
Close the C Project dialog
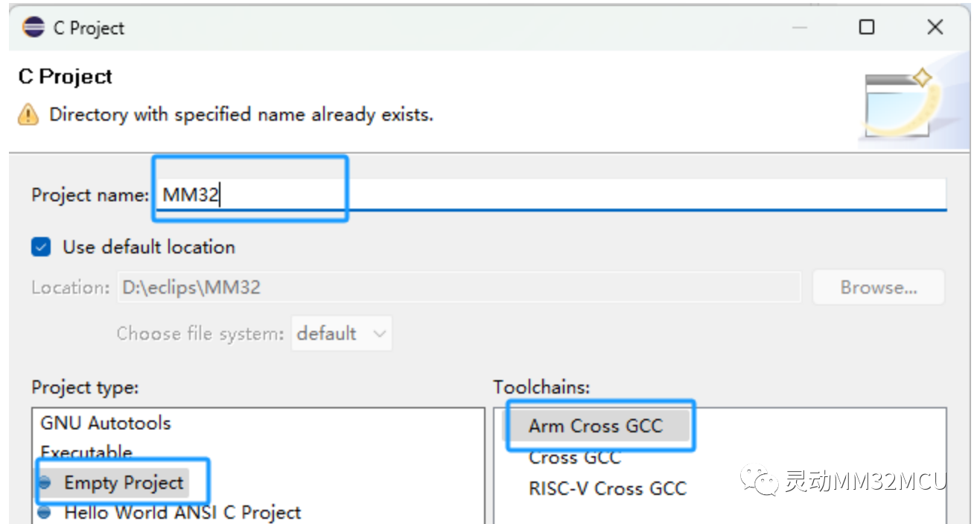tap(935, 28)
